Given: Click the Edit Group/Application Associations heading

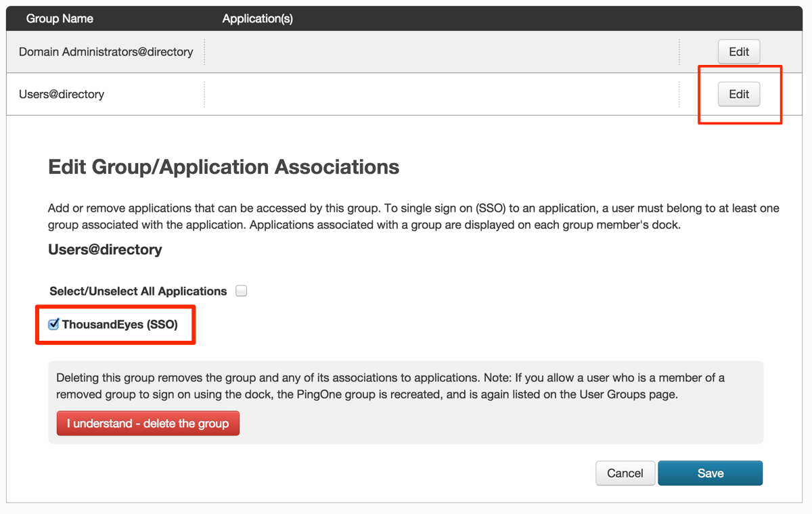Looking at the screenshot, I should [x=223, y=167].
